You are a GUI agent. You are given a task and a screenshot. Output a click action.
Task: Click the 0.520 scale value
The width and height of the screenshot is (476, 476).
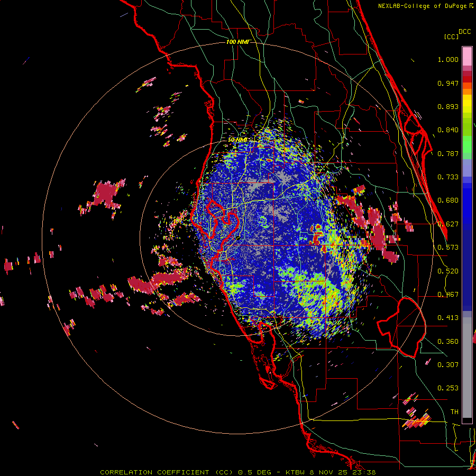(x=448, y=271)
